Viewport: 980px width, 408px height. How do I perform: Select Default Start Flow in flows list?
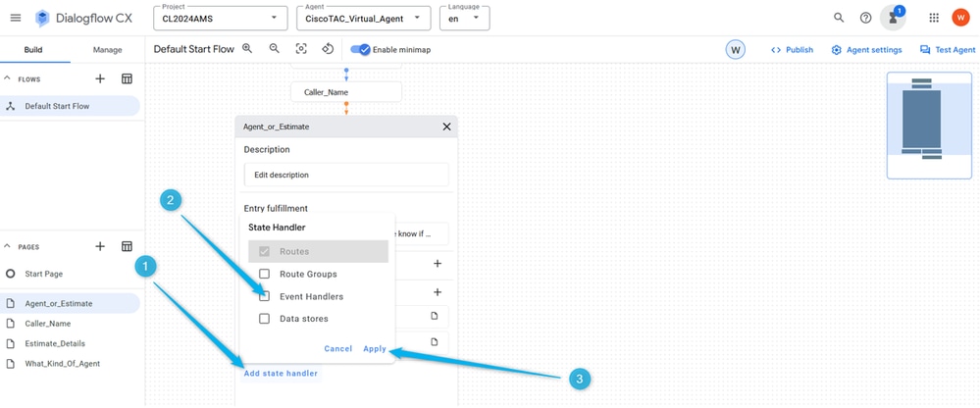tap(70, 106)
